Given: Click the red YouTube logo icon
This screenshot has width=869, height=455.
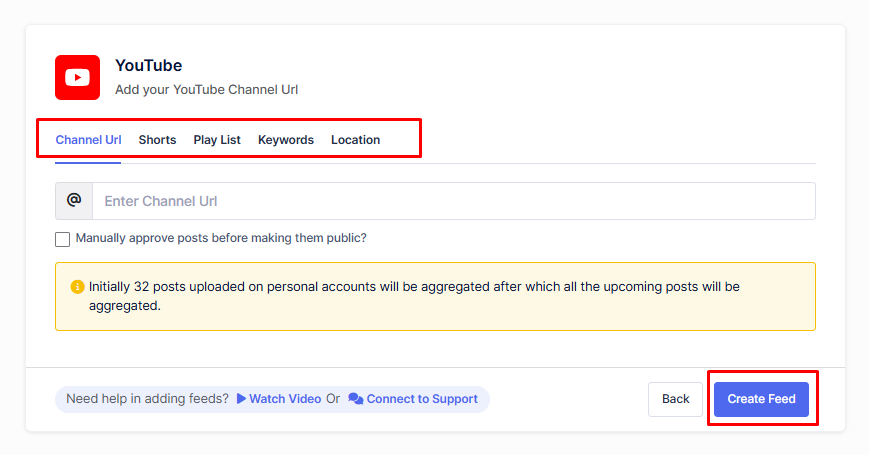Looking at the screenshot, I should 77,77.
